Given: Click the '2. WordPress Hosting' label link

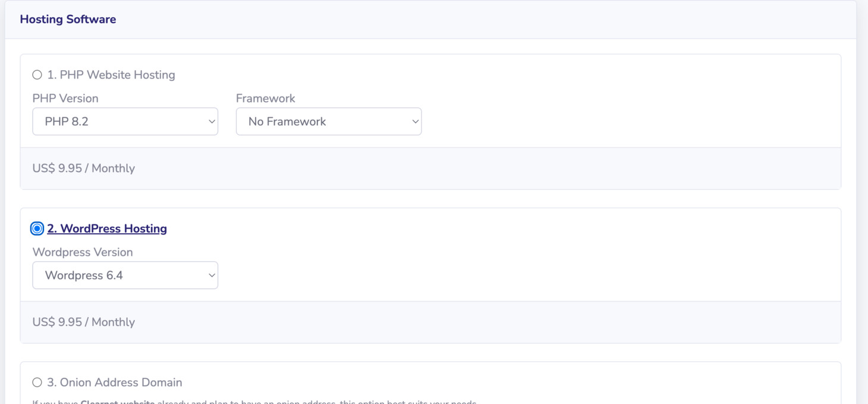Looking at the screenshot, I should tap(107, 228).
